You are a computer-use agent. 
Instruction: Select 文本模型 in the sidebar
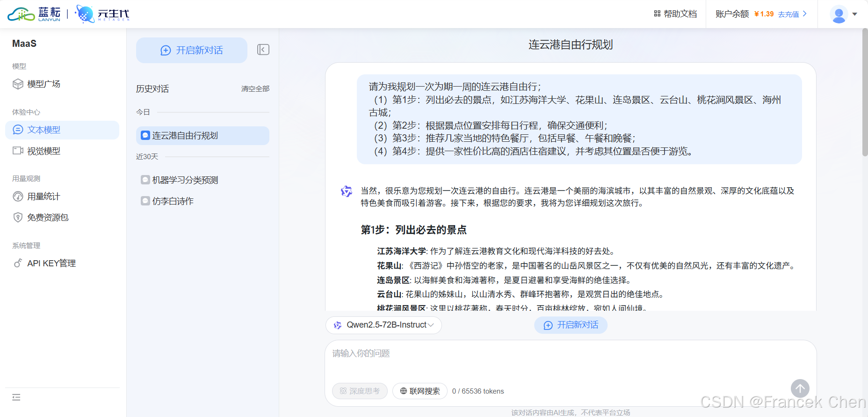[x=62, y=130]
